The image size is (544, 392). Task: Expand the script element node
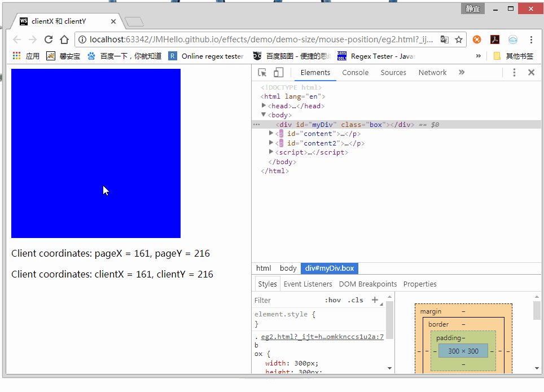(x=271, y=152)
